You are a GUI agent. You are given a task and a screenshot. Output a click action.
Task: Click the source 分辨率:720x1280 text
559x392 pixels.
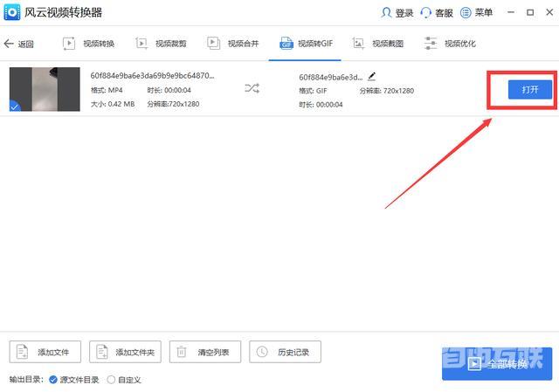coord(173,104)
